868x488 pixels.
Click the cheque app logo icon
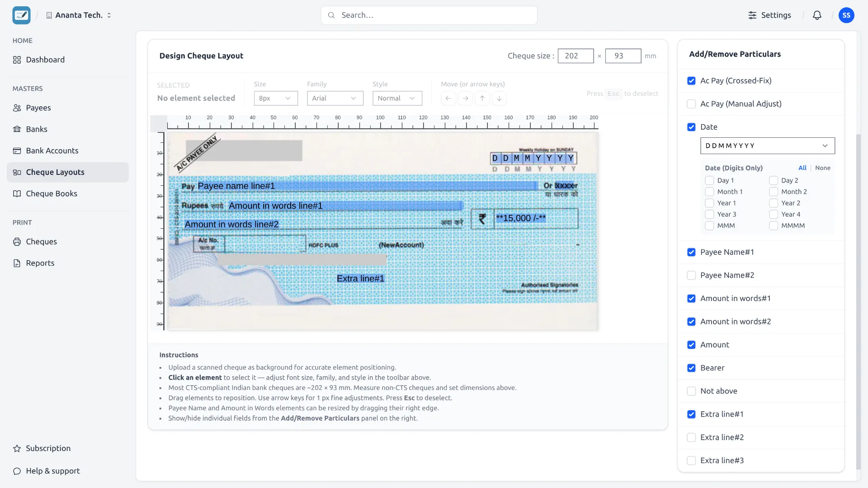21,15
